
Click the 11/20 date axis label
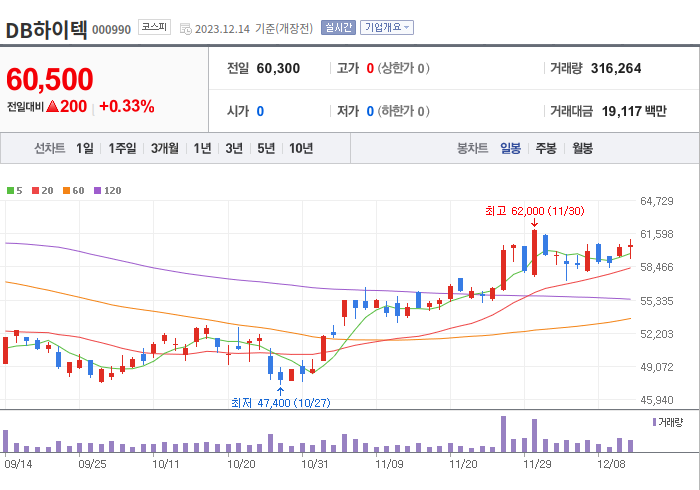463,464
